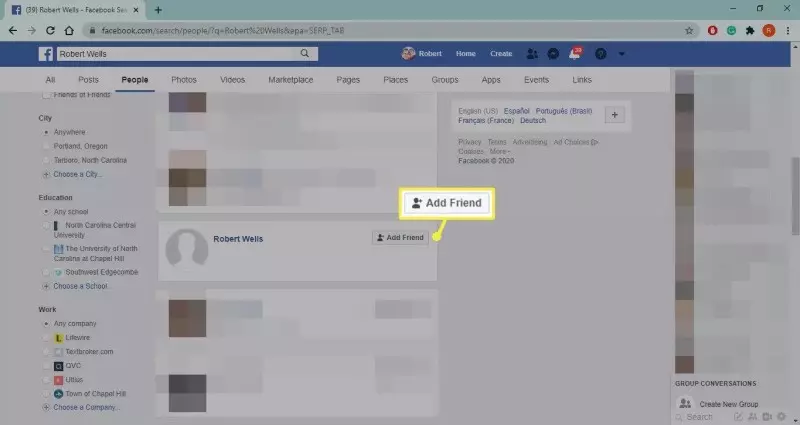
Task: Open the friend requests icon
Action: pos(532,54)
